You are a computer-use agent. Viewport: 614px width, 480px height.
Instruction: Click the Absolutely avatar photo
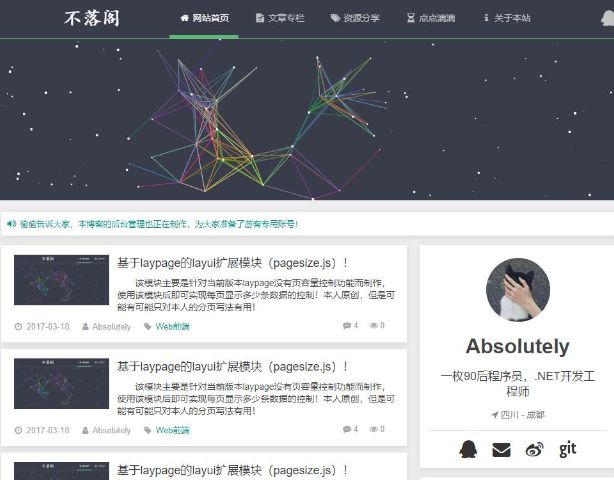[x=518, y=290]
